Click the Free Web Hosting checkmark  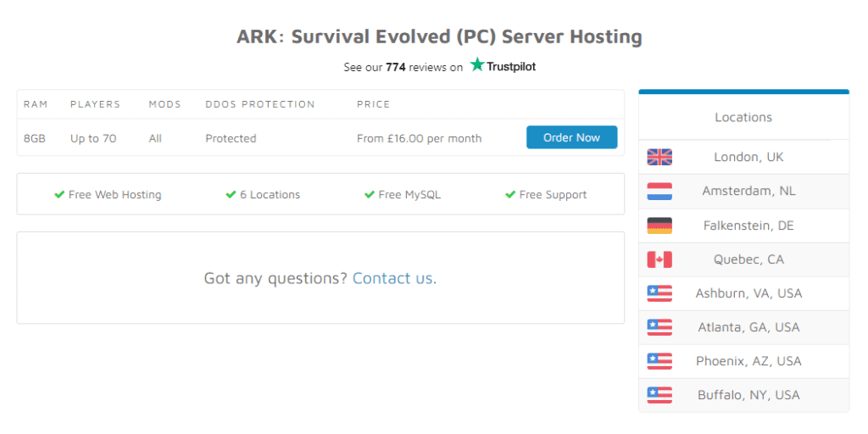pyautogui.click(x=59, y=194)
